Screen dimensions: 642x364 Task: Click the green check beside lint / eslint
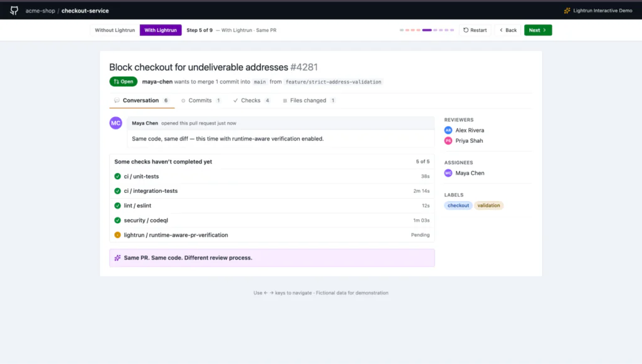117,205
